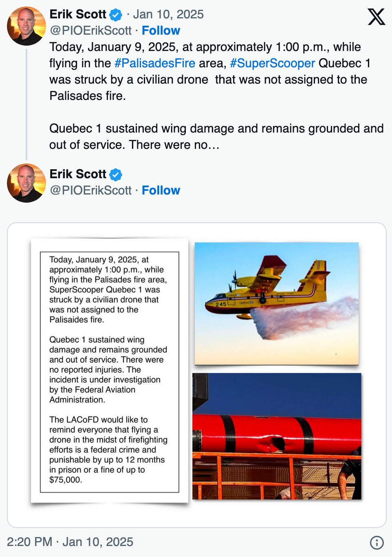Open the #SuperScooper hashtag
Image resolution: width=392 pixels, height=557 pixels.
tap(273, 63)
